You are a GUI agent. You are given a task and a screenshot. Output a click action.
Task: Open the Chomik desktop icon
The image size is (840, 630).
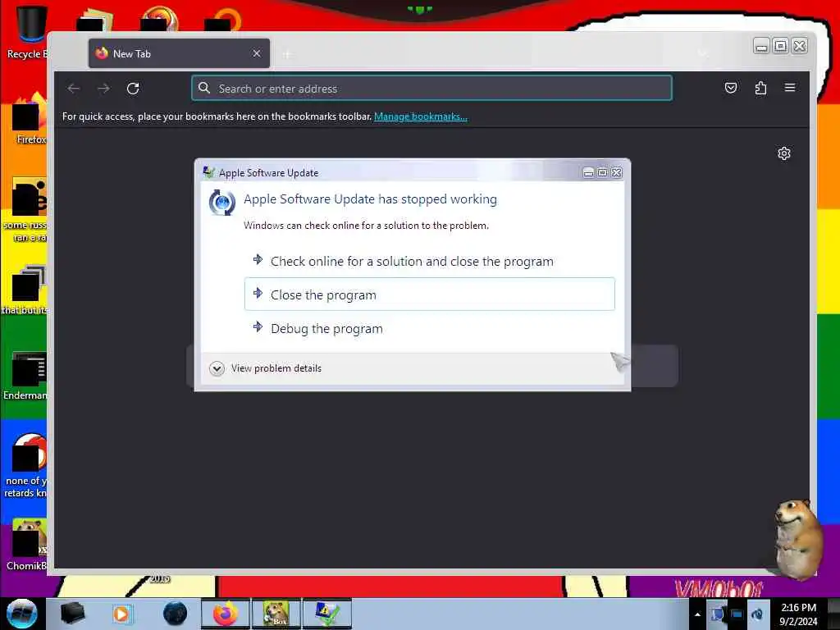[27, 544]
